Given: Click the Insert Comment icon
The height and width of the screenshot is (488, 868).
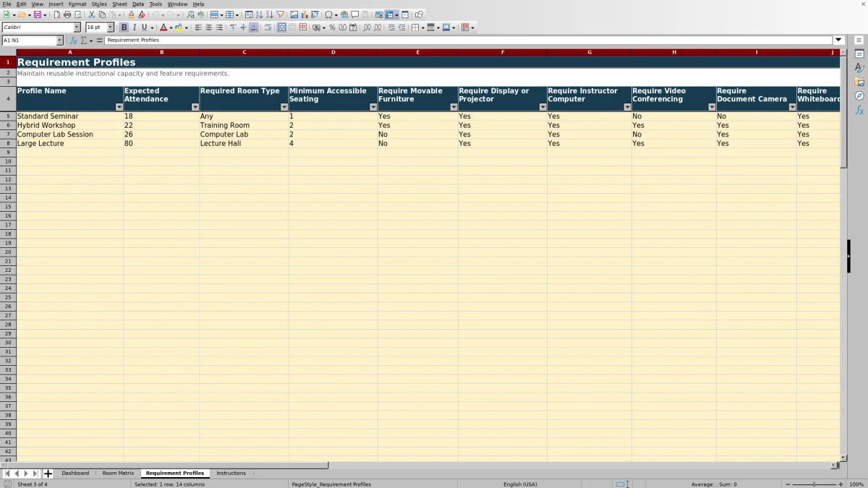Looking at the screenshot, I should point(355,14).
